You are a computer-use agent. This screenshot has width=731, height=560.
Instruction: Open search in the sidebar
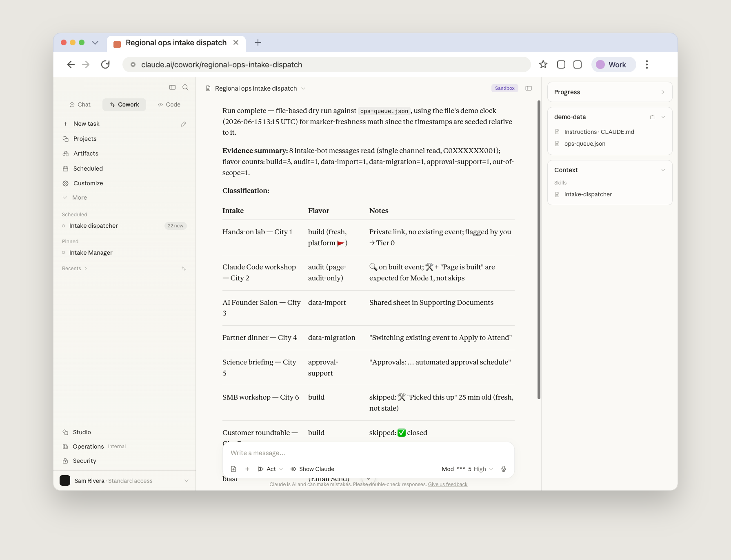[186, 87]
